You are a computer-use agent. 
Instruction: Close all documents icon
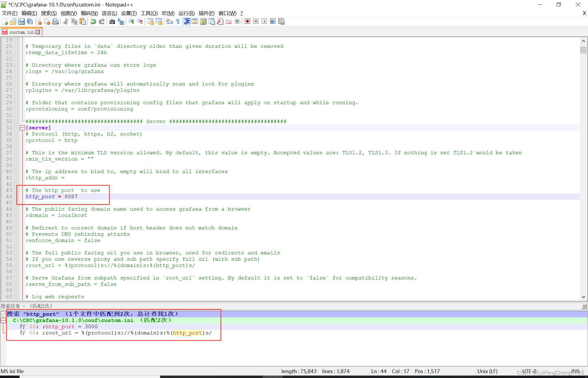47,21
